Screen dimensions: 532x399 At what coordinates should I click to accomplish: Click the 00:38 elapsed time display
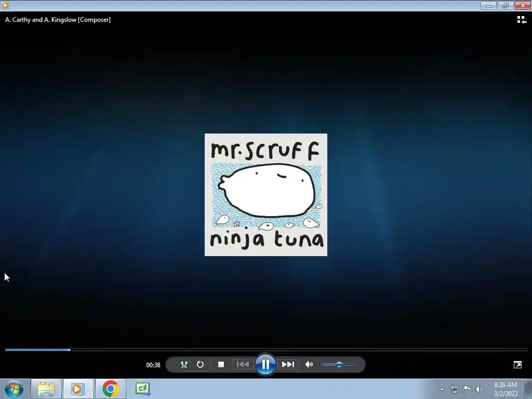pyautogui.click(x=153, y=365)
